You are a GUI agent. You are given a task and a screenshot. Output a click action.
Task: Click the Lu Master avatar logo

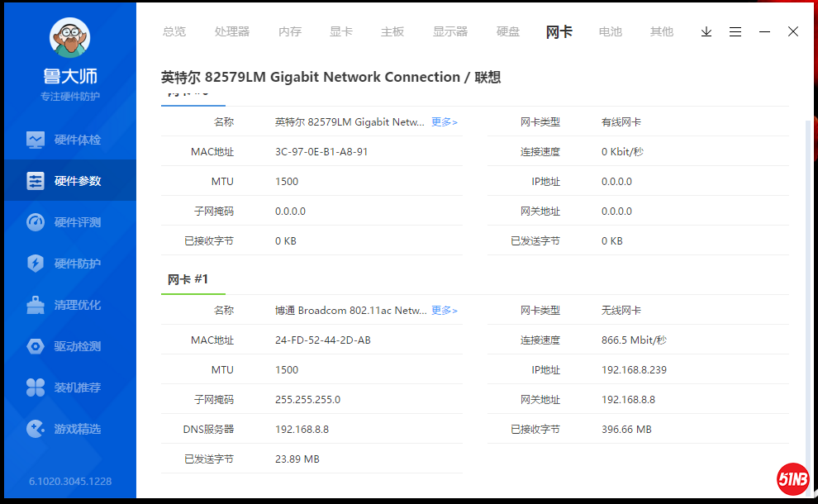[x=70, y=36]
